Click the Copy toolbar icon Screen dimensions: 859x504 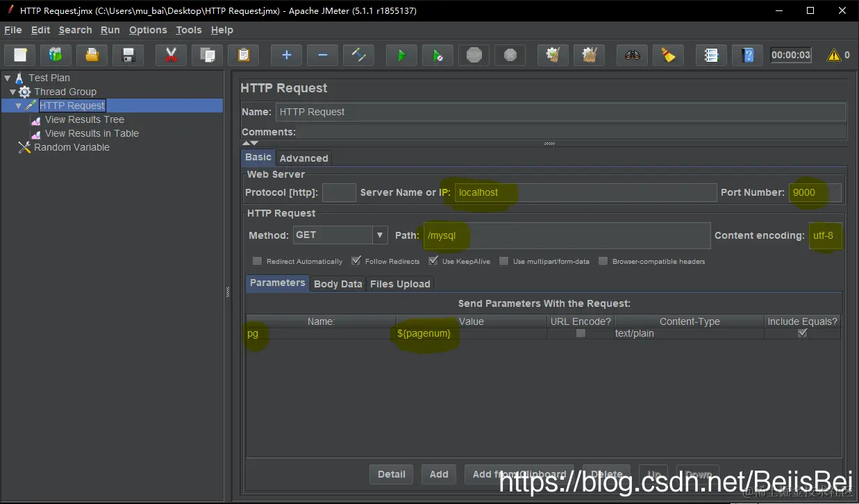click(x=207, y=55)
